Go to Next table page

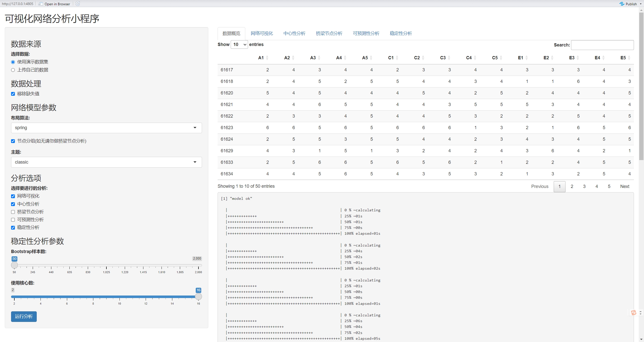(x=624, y=186)
